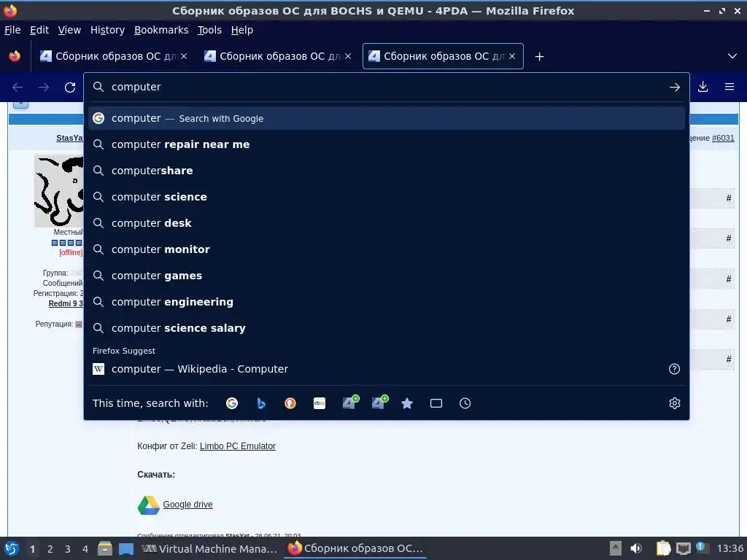Choose the 'computer engineering' suggestion
Viewport: 747px width, 560px height.
[x=387, y=301]
